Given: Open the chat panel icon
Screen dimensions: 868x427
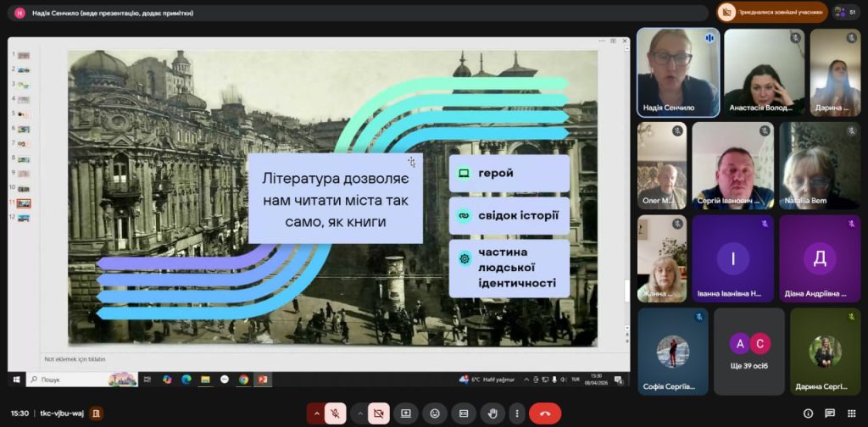Looking at the screenshot, I should click(828, 413).
